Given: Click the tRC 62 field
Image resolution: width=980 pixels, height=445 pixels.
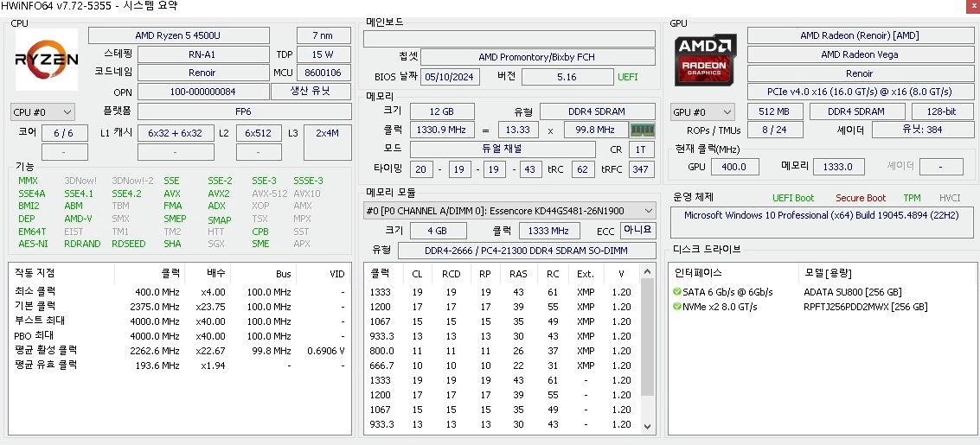Looking at the screenshot, I should pos(582,169).
